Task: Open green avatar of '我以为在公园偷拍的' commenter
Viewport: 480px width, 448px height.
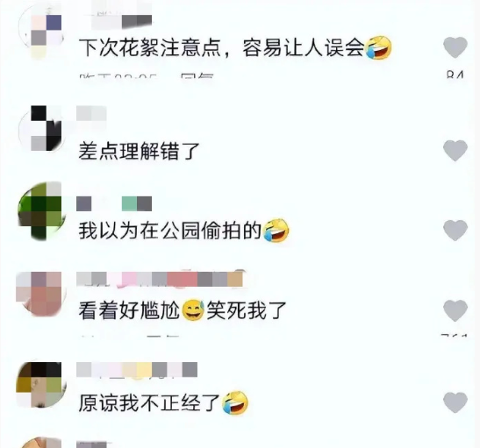Action: [x=42, y=211]
